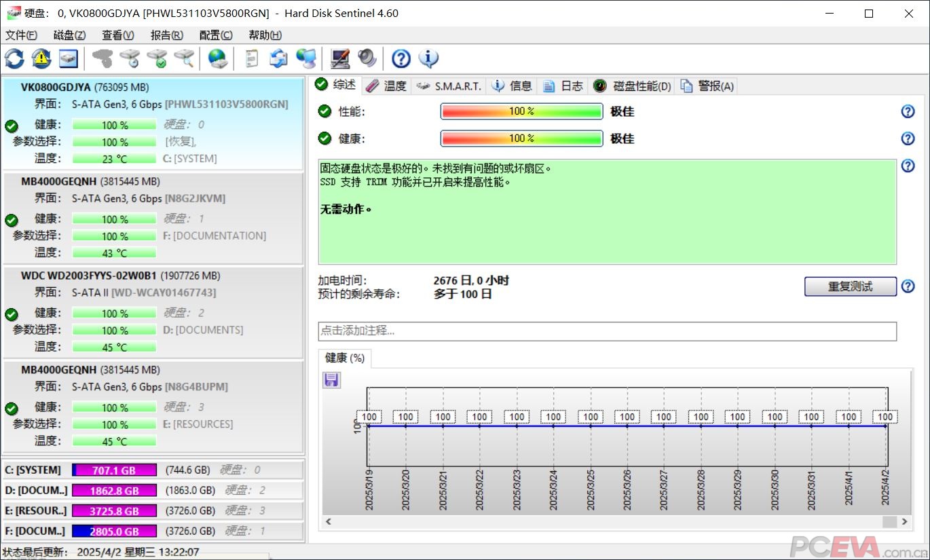The width and height of the screenshot is (930, 560).
Task: Click the chart scrollbar left arrow
Action: [x=329, y=521]
